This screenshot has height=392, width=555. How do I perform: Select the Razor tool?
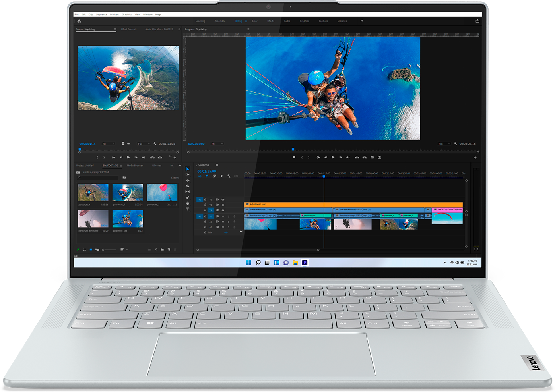pos(188,186)
